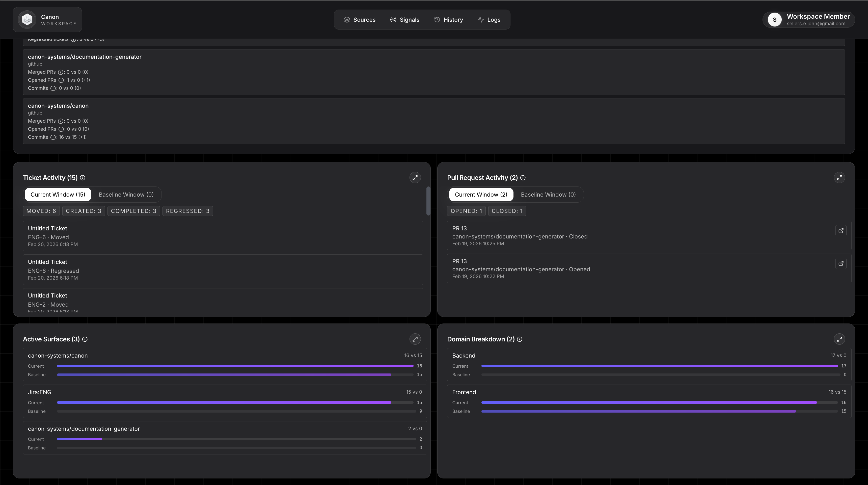Open PR 13 Opened via external link icon
The image size is (868, 485).
(841, 263)
